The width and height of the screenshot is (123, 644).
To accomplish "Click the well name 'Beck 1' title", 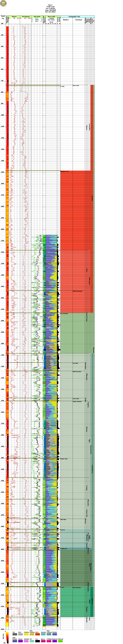I will click(51, 5).
